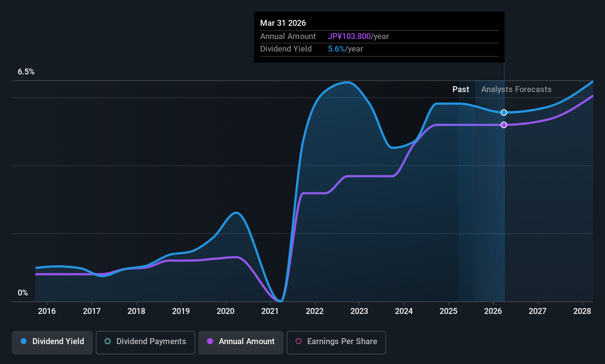Click the 2016 x-axis label

tap(47, 311)
